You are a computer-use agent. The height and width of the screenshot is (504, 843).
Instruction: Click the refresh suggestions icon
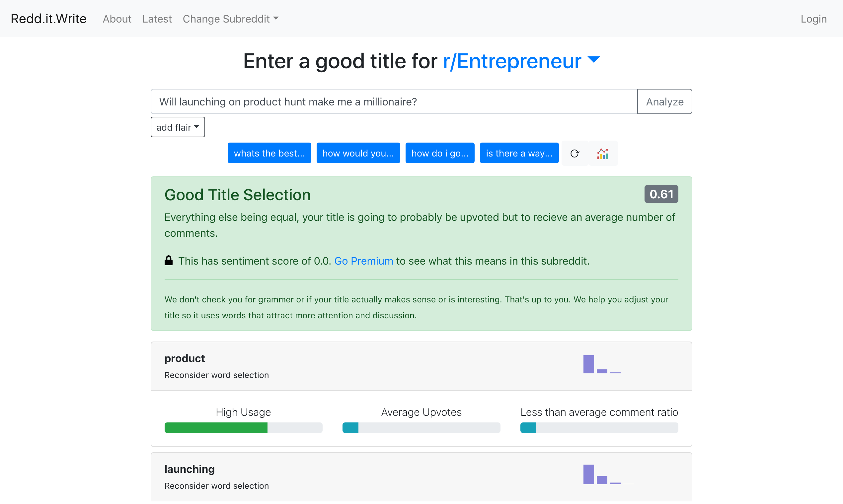click(575, 153)
